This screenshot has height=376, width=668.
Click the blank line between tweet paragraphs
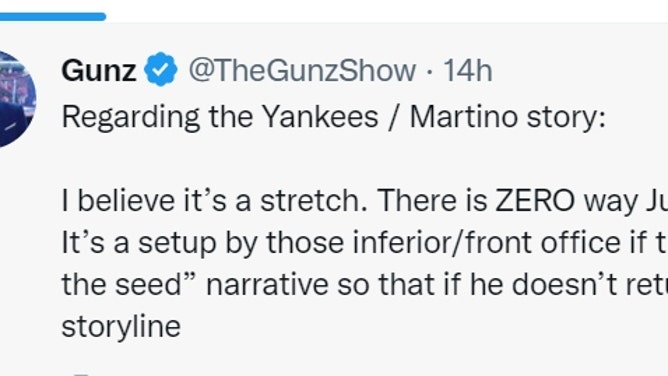[334, 158]
